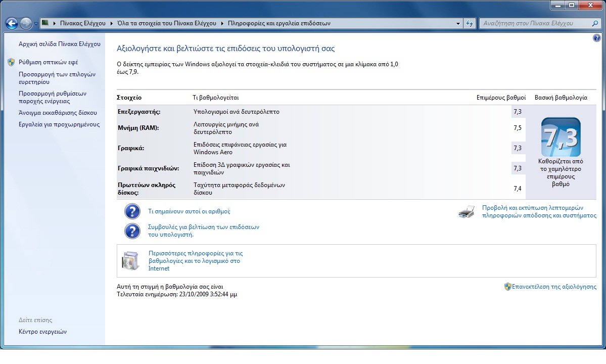Click the shield icon beside Ρύθμιση οπτικών εφέ

(x=11, y=62)
